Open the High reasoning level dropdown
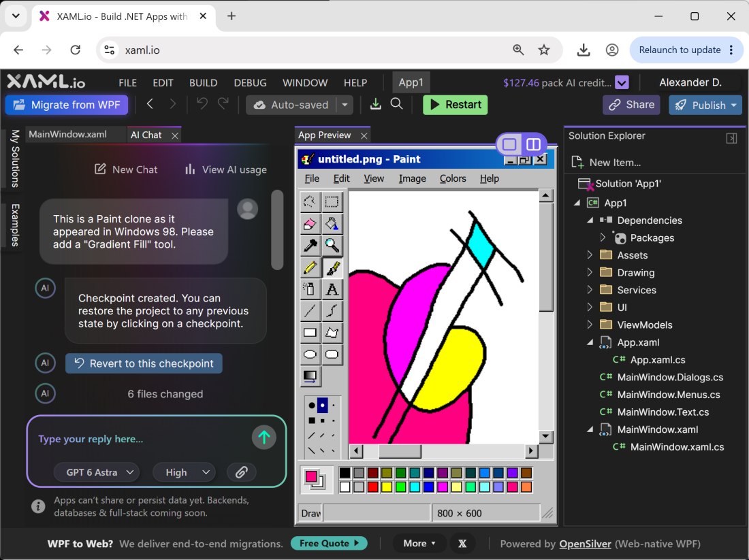The image size is (749, 560). (x=184, y=472)
